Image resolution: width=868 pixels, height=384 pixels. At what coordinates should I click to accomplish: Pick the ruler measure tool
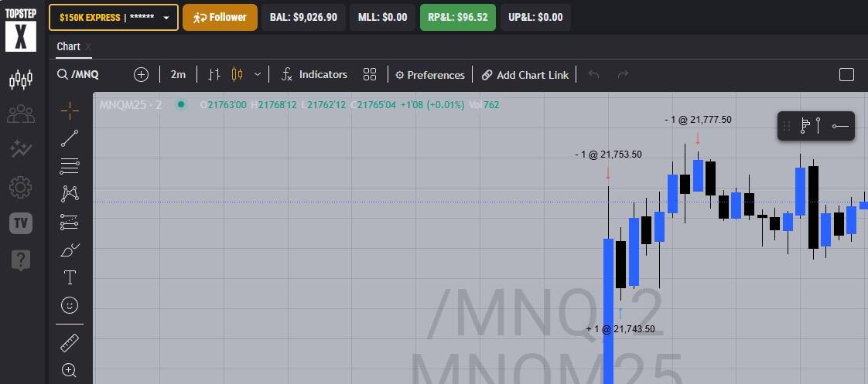tap(70, 343)
